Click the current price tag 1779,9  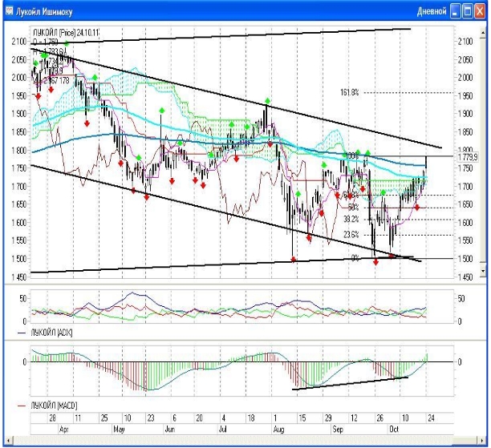tap(467, 157)
